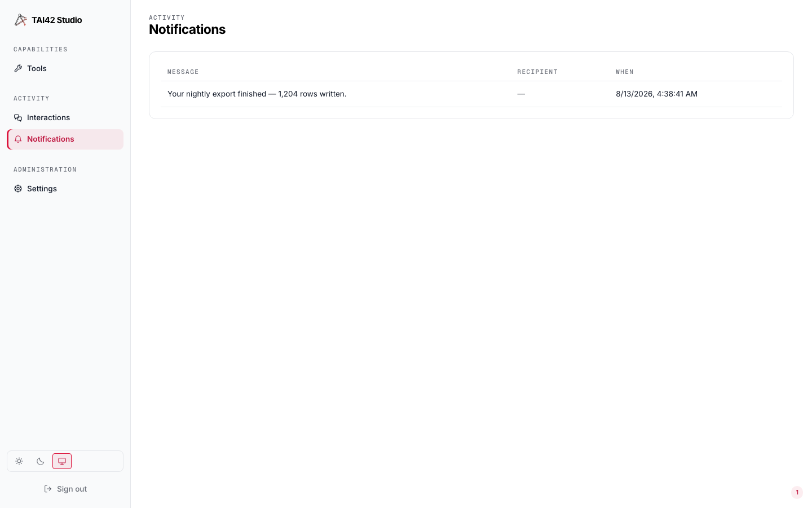
Task: Click the sign out arrow icon
Action: point(48,489)
